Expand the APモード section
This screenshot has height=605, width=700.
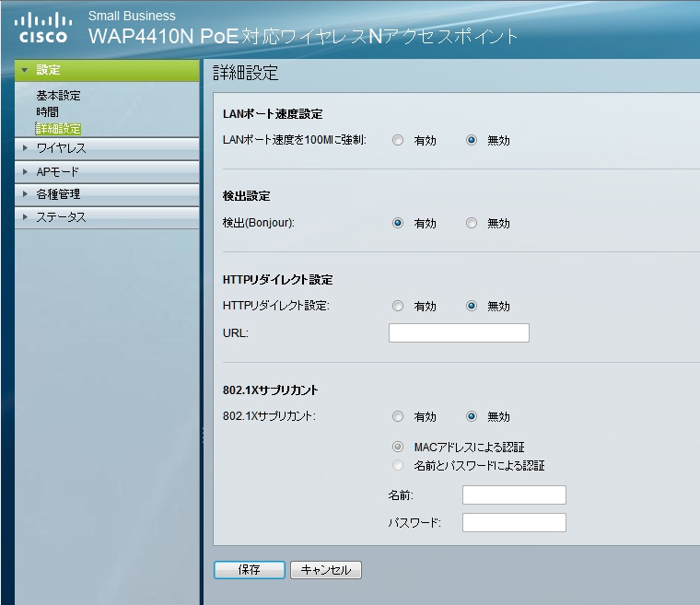pos(107,171)
